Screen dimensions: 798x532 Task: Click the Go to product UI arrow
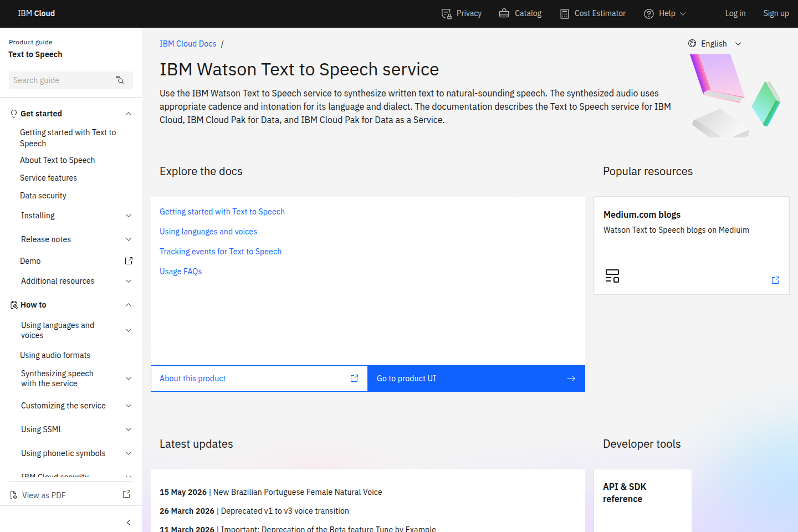[x=571, y=378]
